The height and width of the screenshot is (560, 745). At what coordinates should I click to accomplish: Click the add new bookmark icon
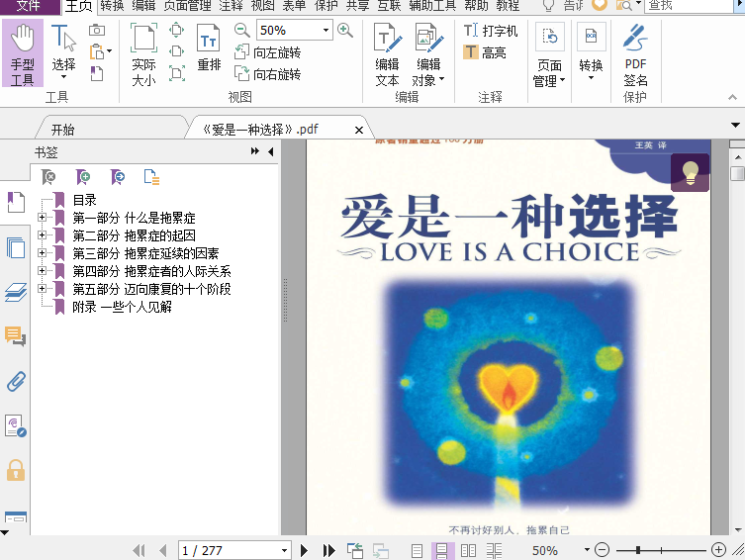pos(83,177)
